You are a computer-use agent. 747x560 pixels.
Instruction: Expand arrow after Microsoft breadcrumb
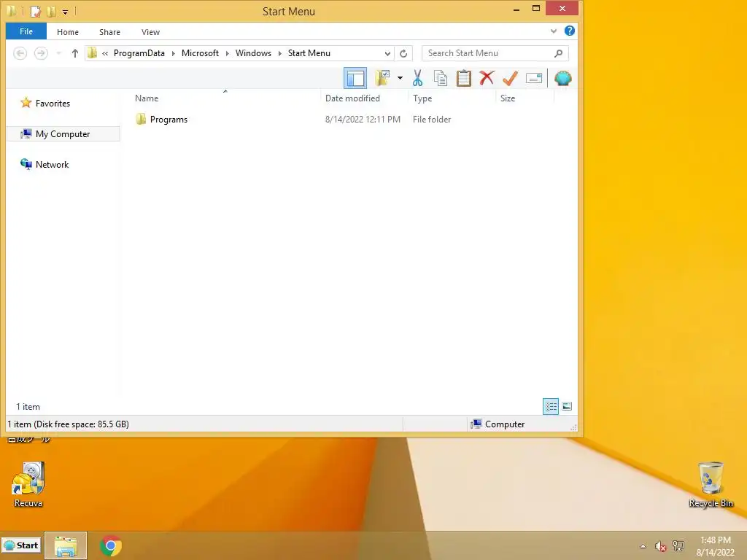click(228, 53)
